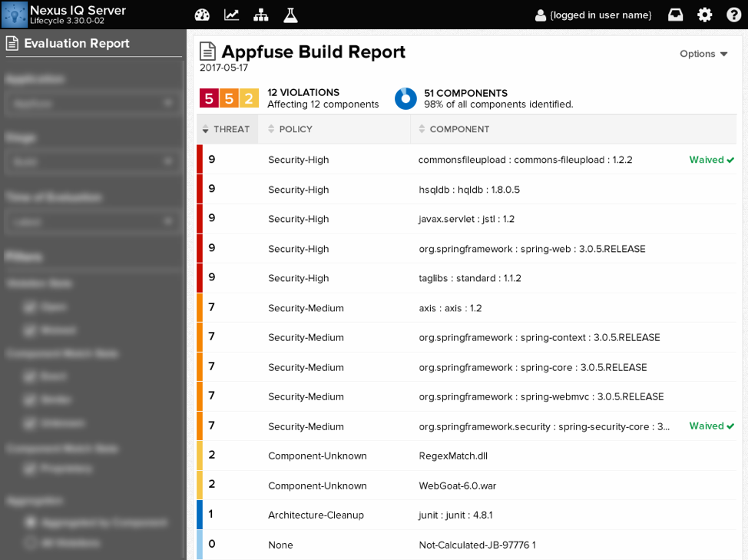Select Aggregated by Component radio button
The height and width of the screenshot is (560, 748).
[30, 522]
